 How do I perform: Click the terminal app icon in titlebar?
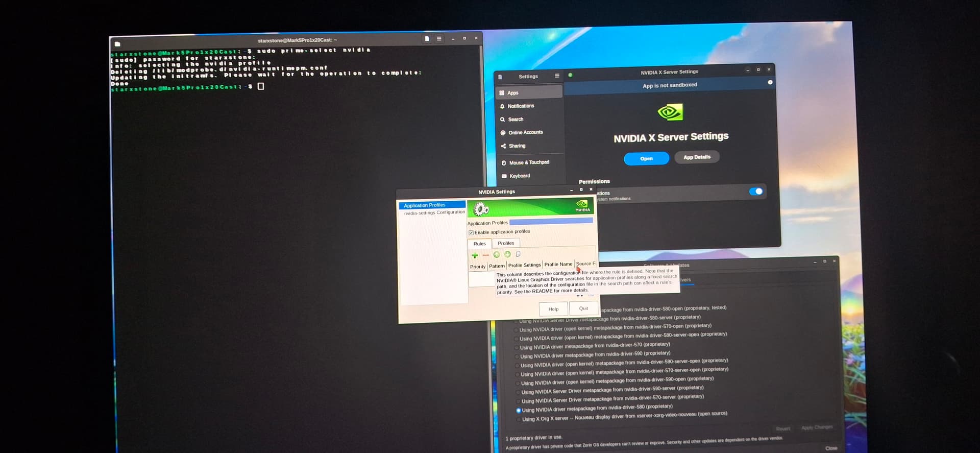point(117,44)
